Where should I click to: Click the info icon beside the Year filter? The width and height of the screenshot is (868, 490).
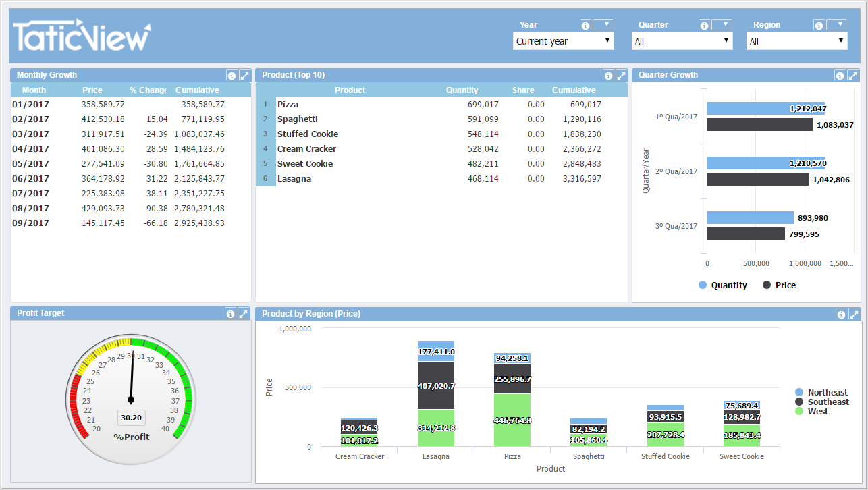(x=585, y=24)
